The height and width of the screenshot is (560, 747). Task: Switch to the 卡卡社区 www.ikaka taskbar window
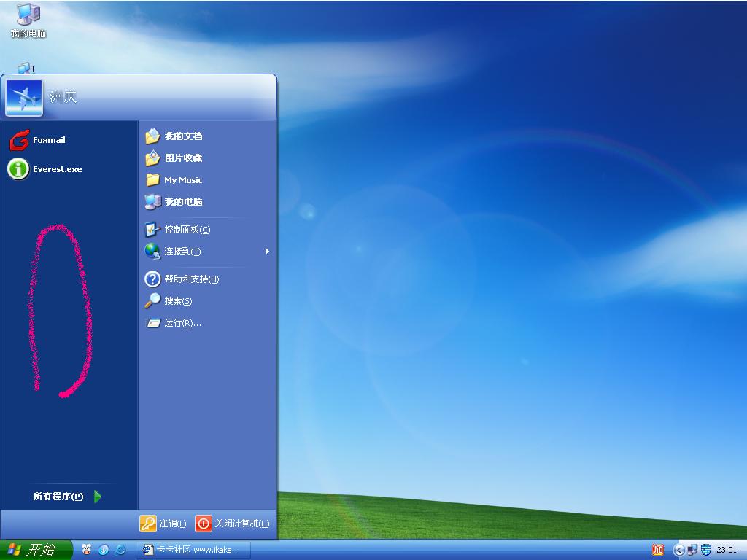[x=193, y=550]
